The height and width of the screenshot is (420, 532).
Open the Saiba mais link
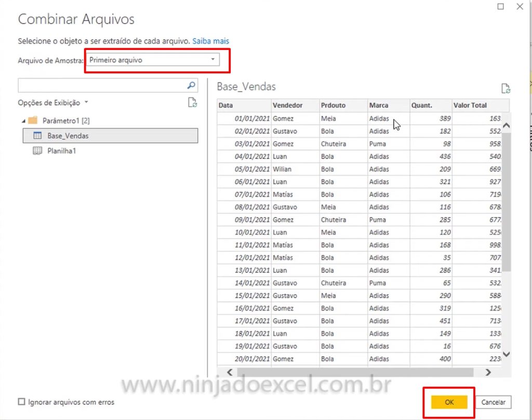(210, 41)
